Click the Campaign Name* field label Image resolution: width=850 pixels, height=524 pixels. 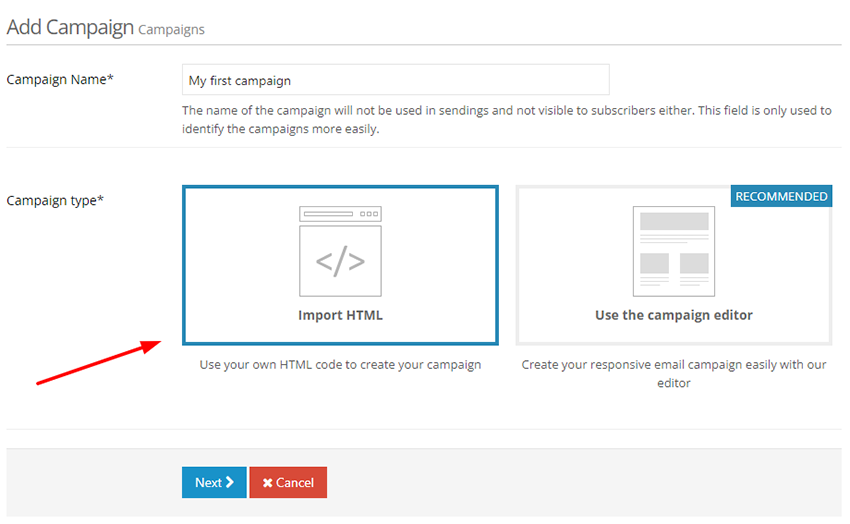click(60, 80)
